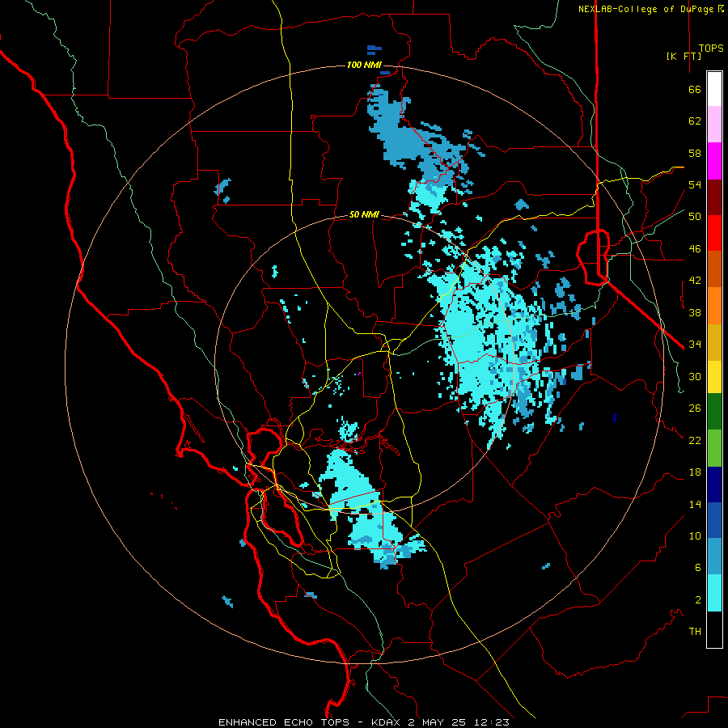Image resolution: width=728 pixels, height=728 pixels.
Task: Click the 58 scale value
Action: 695,153
